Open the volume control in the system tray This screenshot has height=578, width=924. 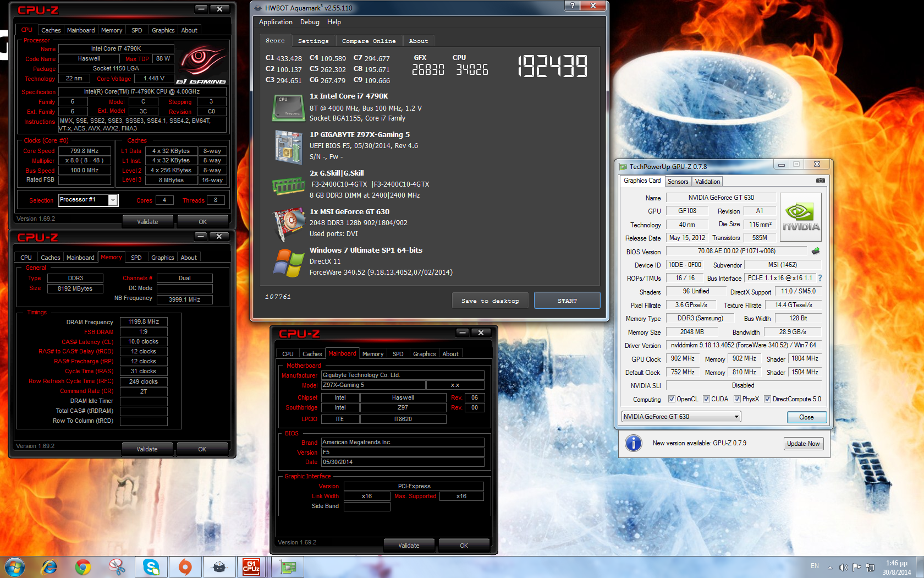pos(843,567)
